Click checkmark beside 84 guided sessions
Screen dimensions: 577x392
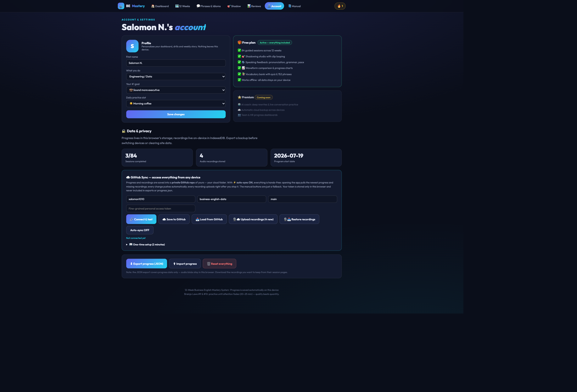point(239,50)
